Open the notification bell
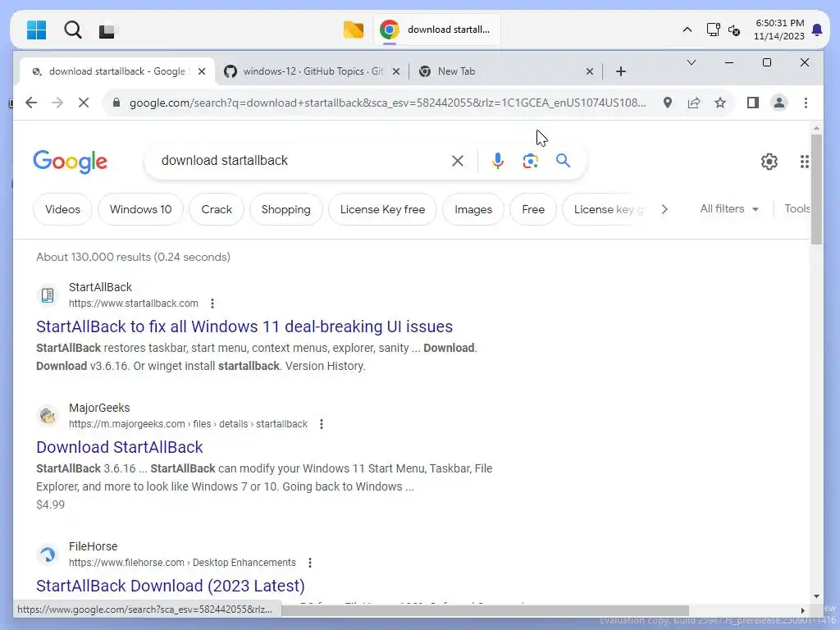The image size is (840, 630). (817, 30)
